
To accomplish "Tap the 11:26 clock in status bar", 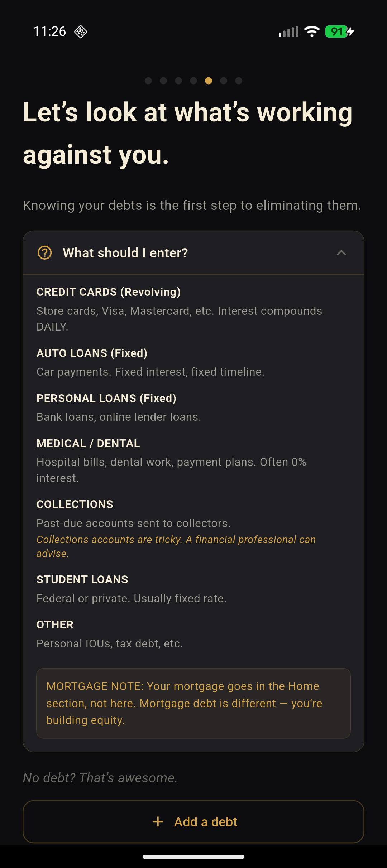I will coord(49,32).
